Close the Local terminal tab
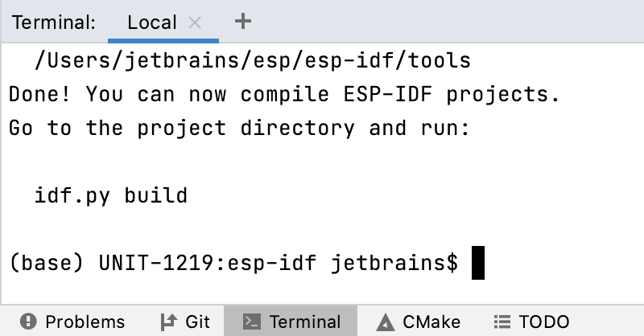 click(x=195, y=23)
